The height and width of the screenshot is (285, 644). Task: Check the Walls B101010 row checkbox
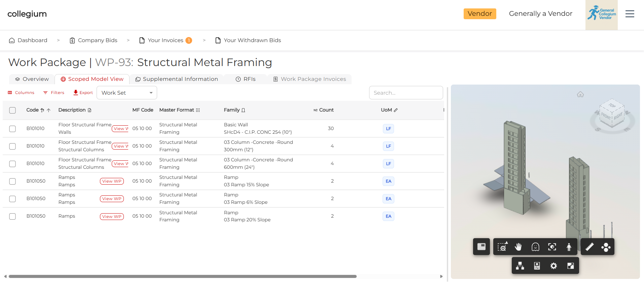coord(12,129)
